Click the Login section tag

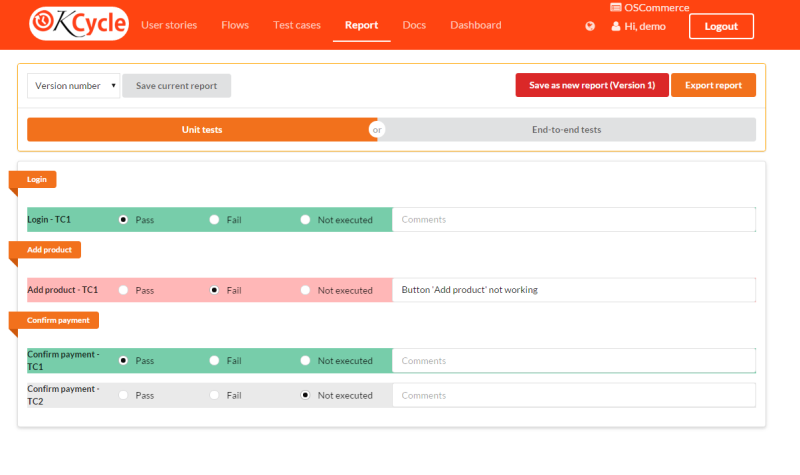click(33, 179)
